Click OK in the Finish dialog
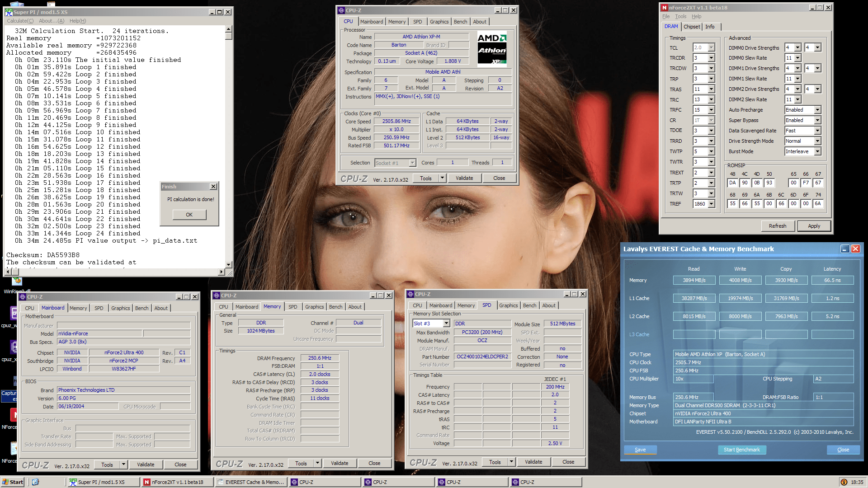 189,215
